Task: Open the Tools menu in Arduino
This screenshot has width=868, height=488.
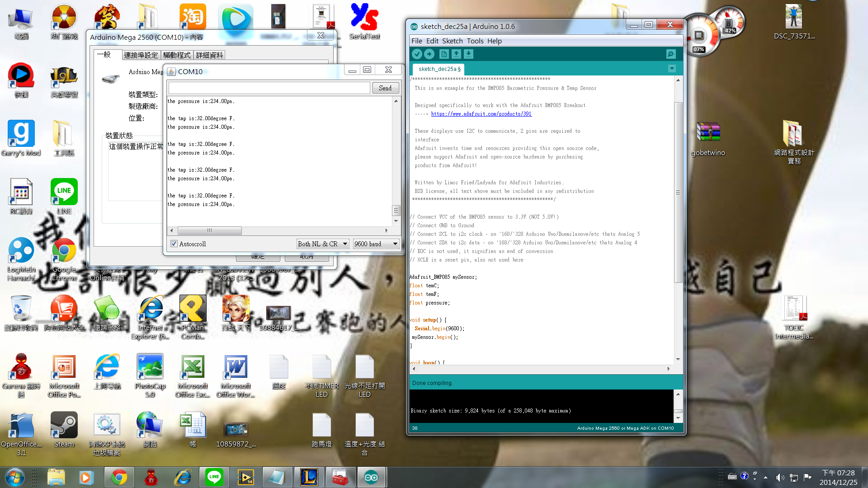Action: [475, 41]
